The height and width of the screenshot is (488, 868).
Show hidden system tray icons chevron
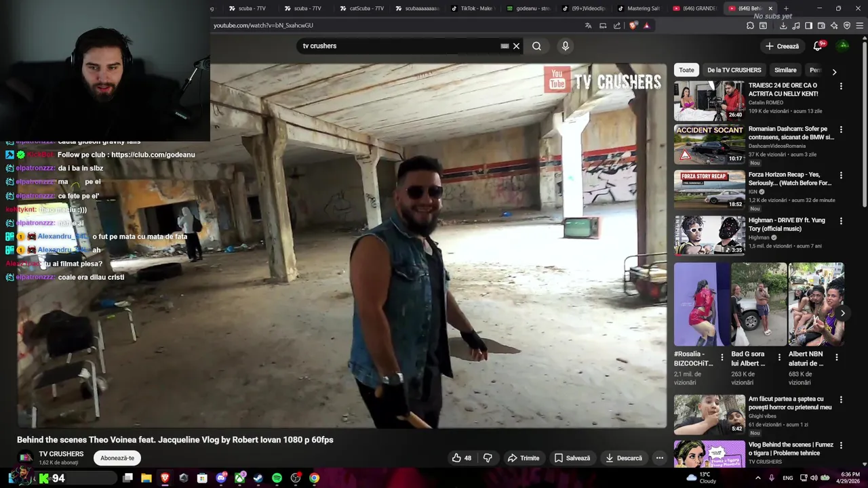pyautogui.click(x=758, y=478)
